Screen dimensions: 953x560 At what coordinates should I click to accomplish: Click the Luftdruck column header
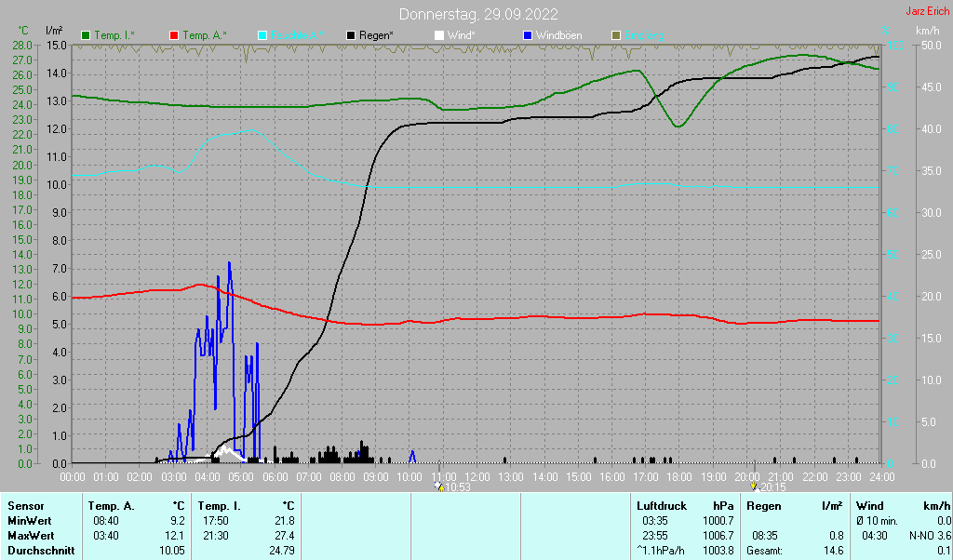point(662,506)
